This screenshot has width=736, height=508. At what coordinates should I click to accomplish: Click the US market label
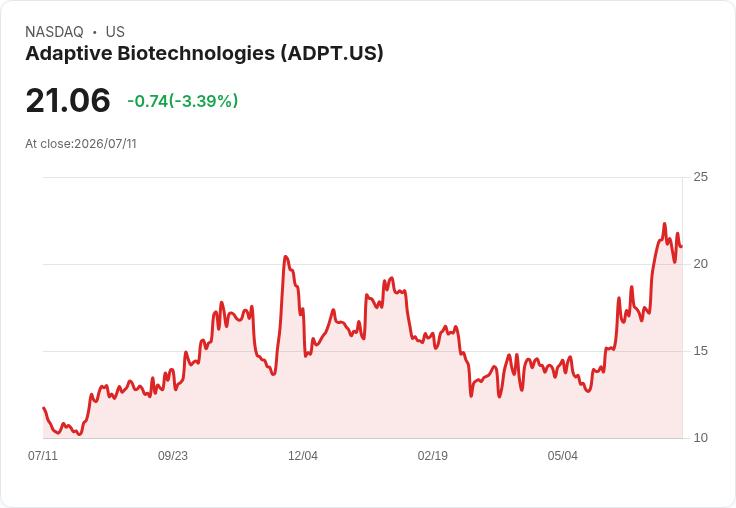click(x=115, y=32)
